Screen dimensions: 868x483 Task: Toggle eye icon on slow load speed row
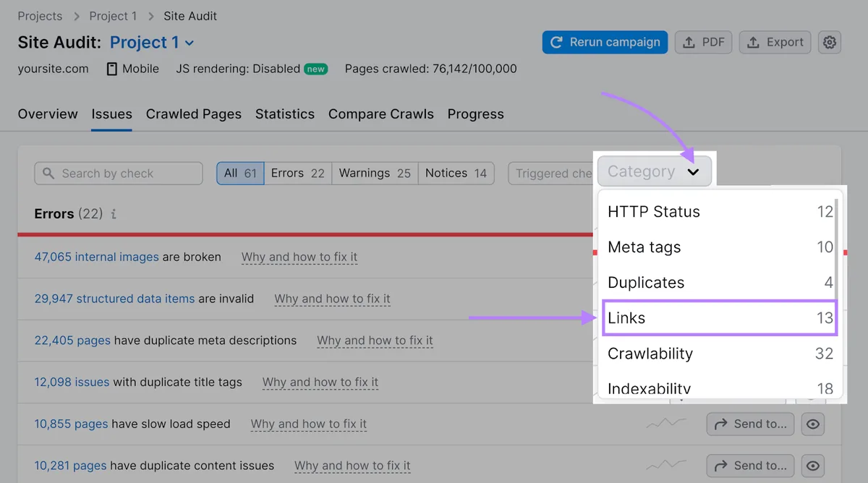(813, 424)
